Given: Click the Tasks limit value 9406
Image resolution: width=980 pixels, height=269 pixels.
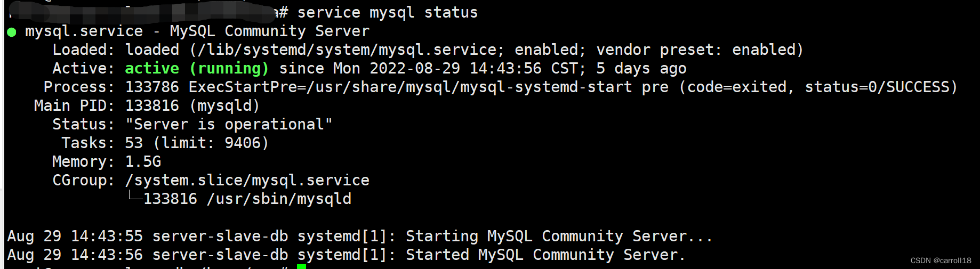Looking at the screenshot, I should click(242, 143).
